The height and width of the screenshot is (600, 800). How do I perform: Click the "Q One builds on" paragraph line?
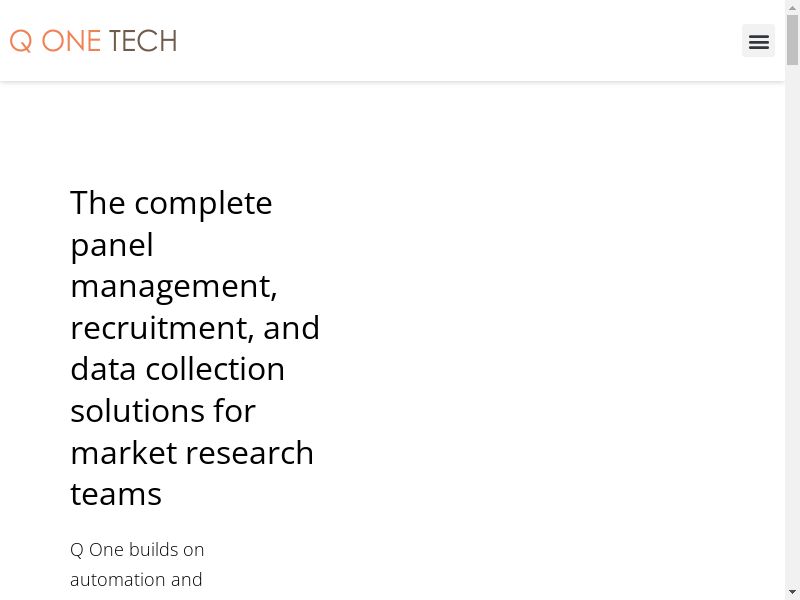pyautogui.click(x=137, y=550)
